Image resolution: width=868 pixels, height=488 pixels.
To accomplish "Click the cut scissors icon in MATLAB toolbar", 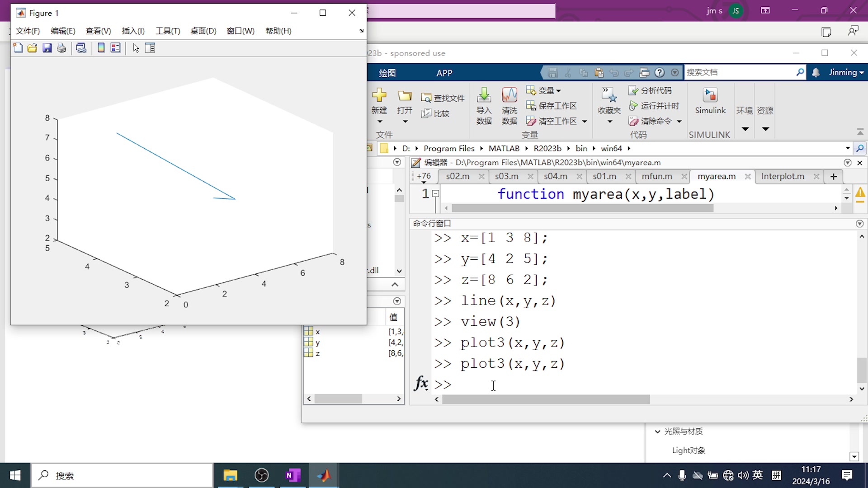I will tap(568, 72).
